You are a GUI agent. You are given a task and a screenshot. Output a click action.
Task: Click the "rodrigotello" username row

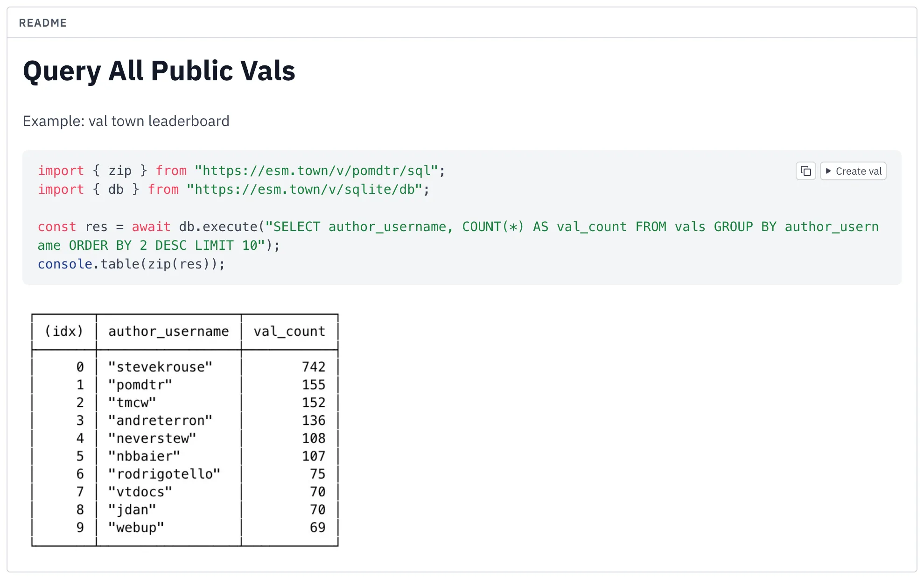click(164, 474)
